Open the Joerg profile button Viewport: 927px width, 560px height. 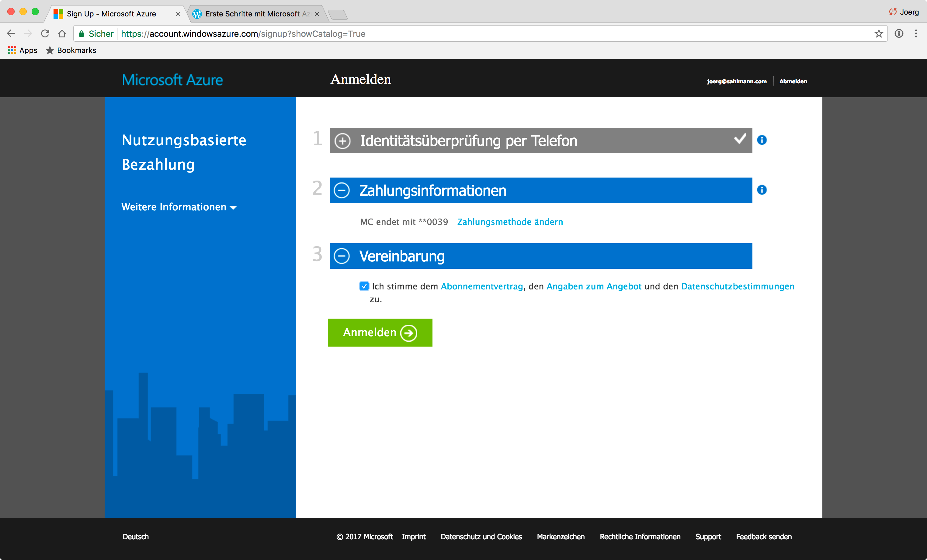[x=904, y=12]
